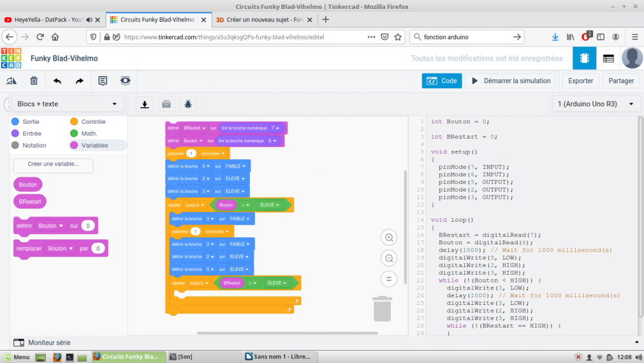Click the trash delete icon in toolbar
644x363 pixels.
(34, 81)
